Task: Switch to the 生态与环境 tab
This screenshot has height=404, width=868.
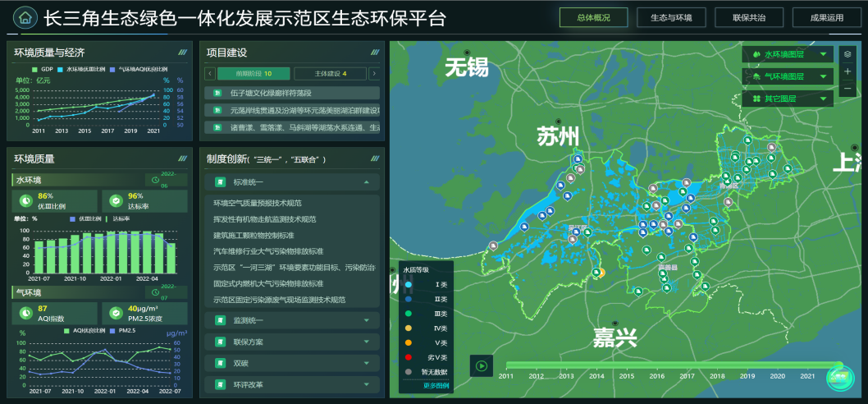Action: tap(671, 17)
